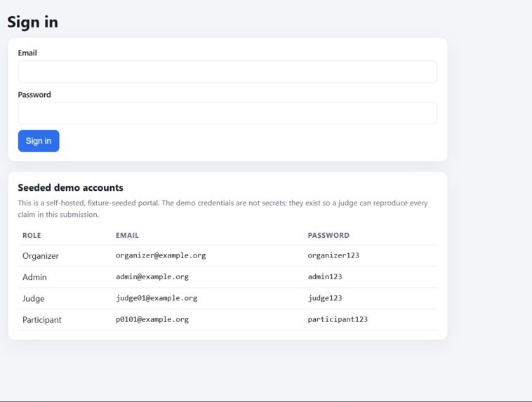Click the Seeded demo accounts heading
The image size is (532, 402).
tap(71, 187)
